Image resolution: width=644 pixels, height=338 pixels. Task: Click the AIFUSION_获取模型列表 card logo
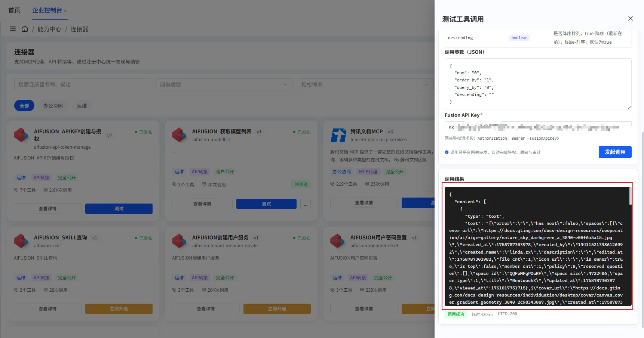(179, 135)
